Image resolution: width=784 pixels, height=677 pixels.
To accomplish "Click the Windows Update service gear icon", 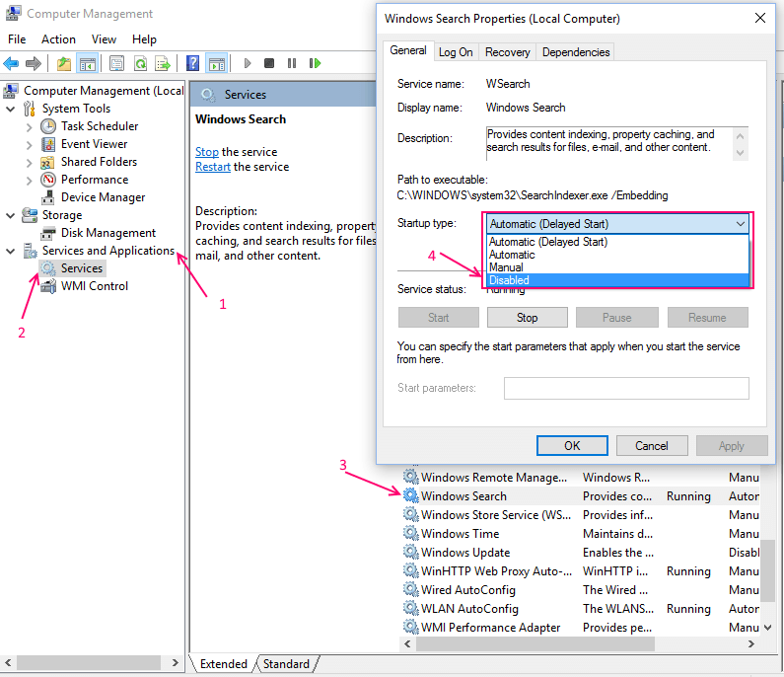I will [410, 552].
